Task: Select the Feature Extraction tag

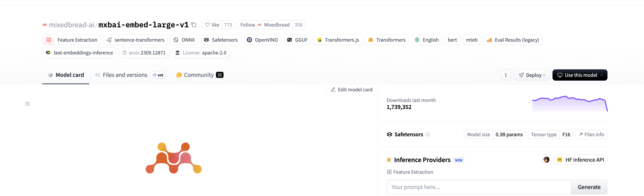Action: pyautogui.click(x=71, y=40)
